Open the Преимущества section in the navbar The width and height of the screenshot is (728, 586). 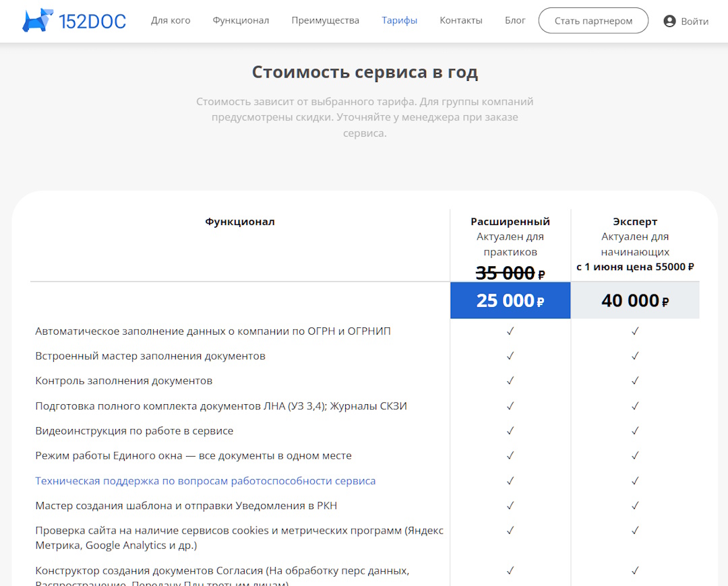coord(326,20)
